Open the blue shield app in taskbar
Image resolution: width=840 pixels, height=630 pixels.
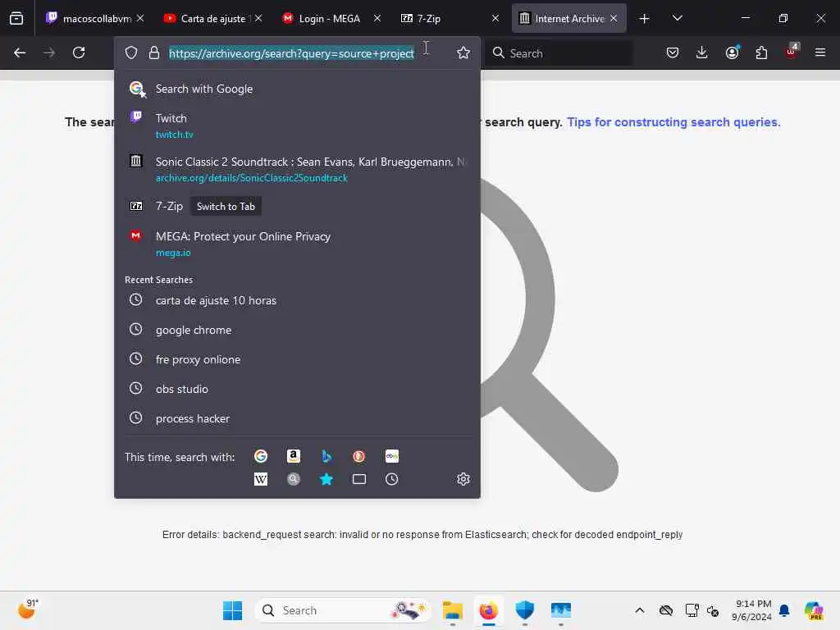[524, 610]
